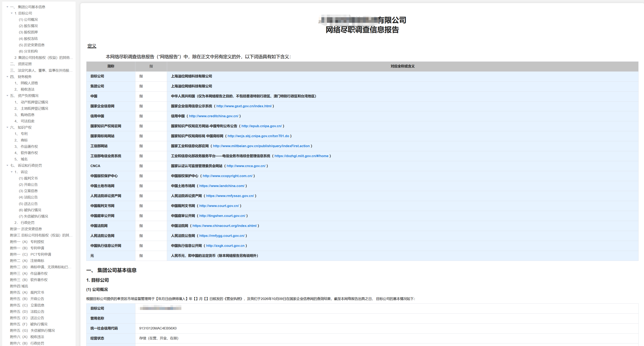Open 附件四 域名 in outline
Viewport: 644px width, 346px height.
tap(19, 286)
